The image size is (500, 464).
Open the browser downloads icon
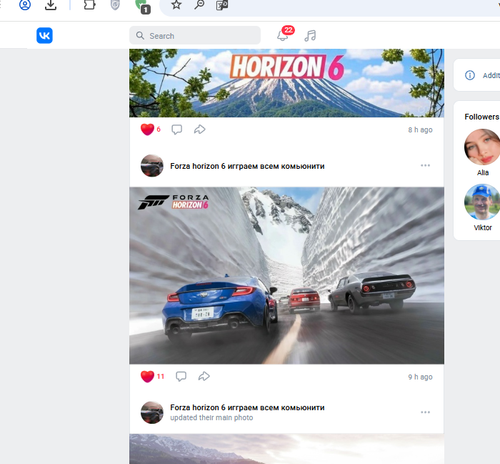[51, 5]
